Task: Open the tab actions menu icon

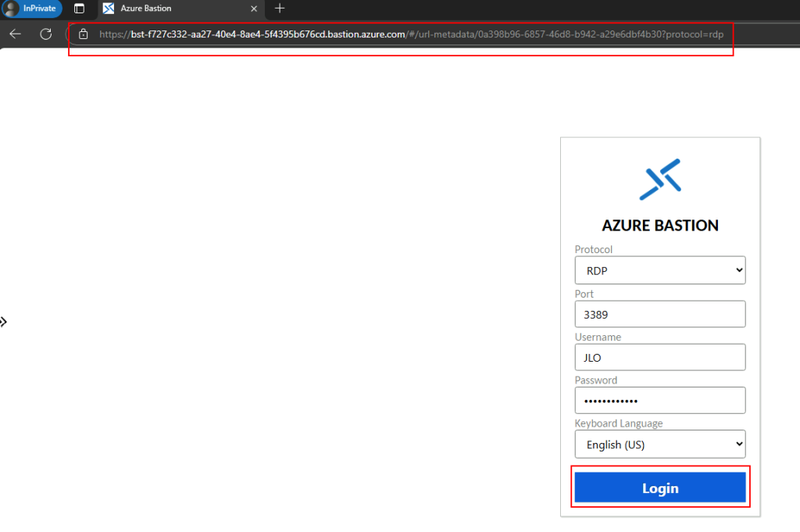Action: click(x=79, y=8)
